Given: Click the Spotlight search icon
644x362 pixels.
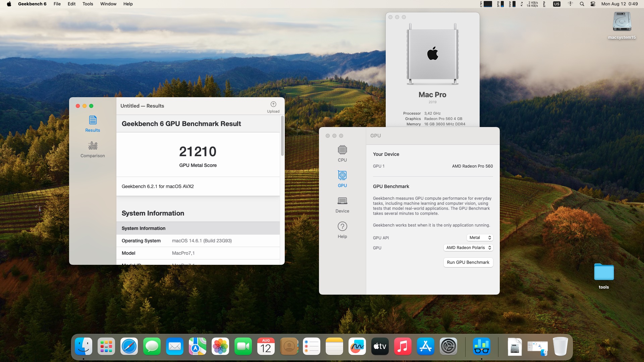Looking at the screenshot, I should pyautogui.click(x=582, y=4).
